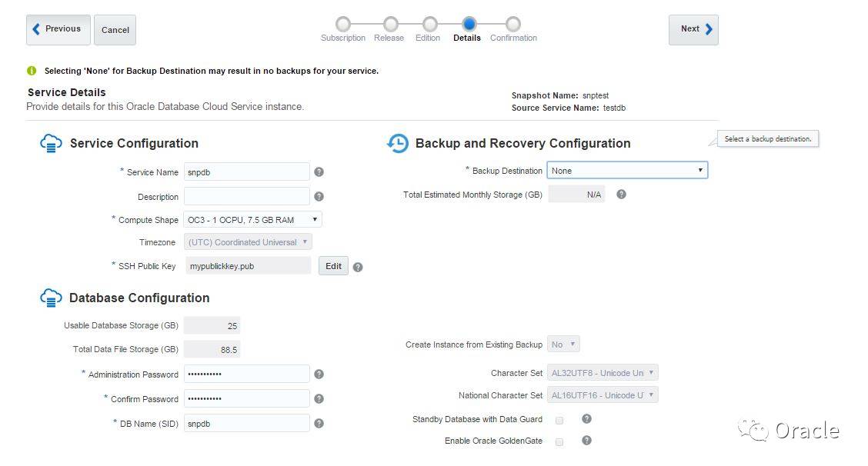The width and height of the screenshot is (868, 466).
Task: Click snapshot name 'snptest'
Action: 596,96
